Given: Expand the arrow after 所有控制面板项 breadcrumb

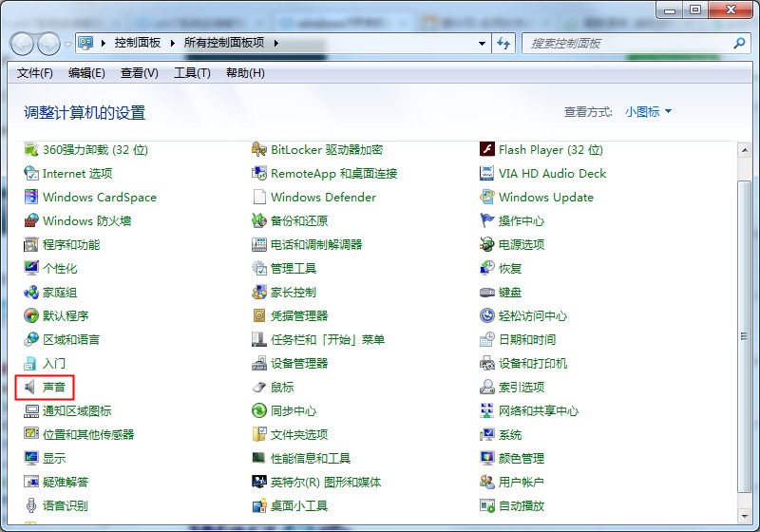Looking at the screenshot, I should (x=275, y=43).
